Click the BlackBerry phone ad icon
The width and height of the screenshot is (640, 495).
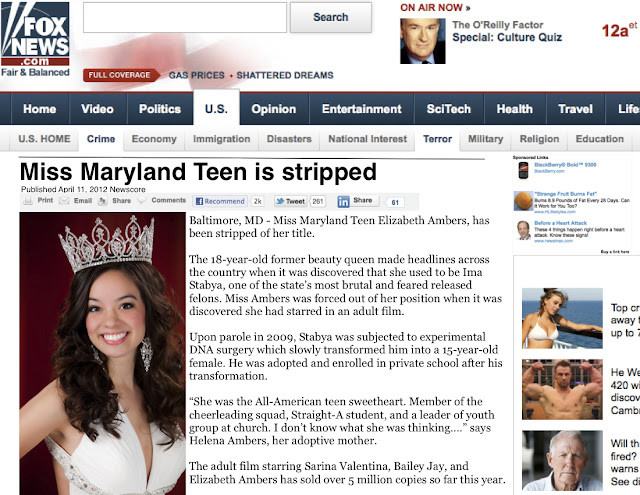[523, 170]
